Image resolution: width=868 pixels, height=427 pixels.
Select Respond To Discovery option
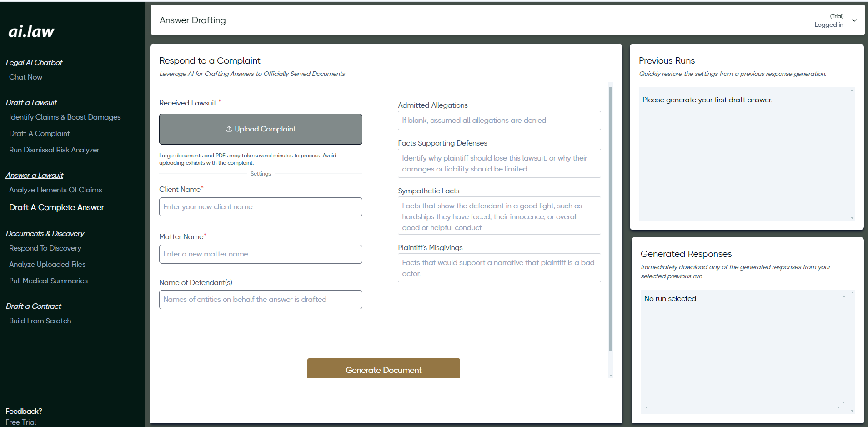[x=45, y=248]
